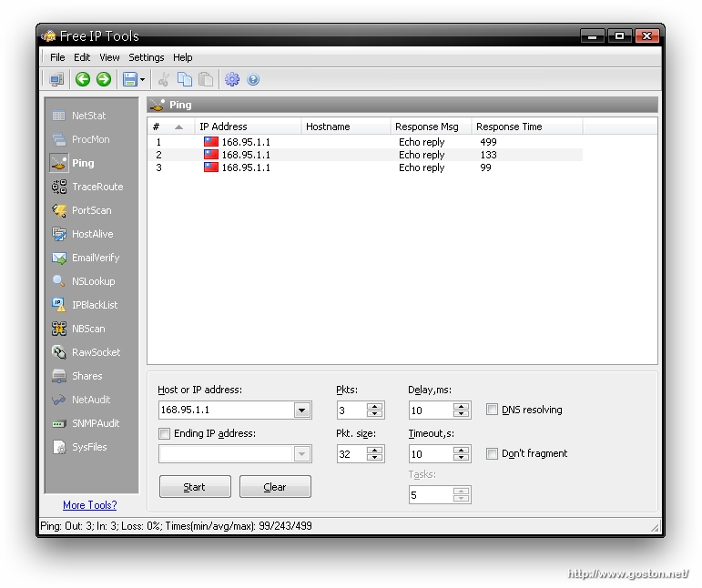Follow the More Tools? link

click(x=89, y=505)
